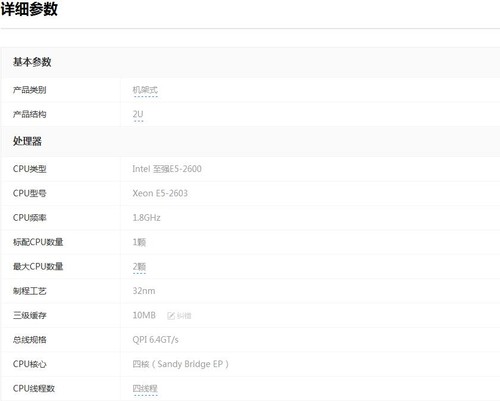Click the Xeon E5-2603 model value
500x401 pixels.
tap(160, 193)
